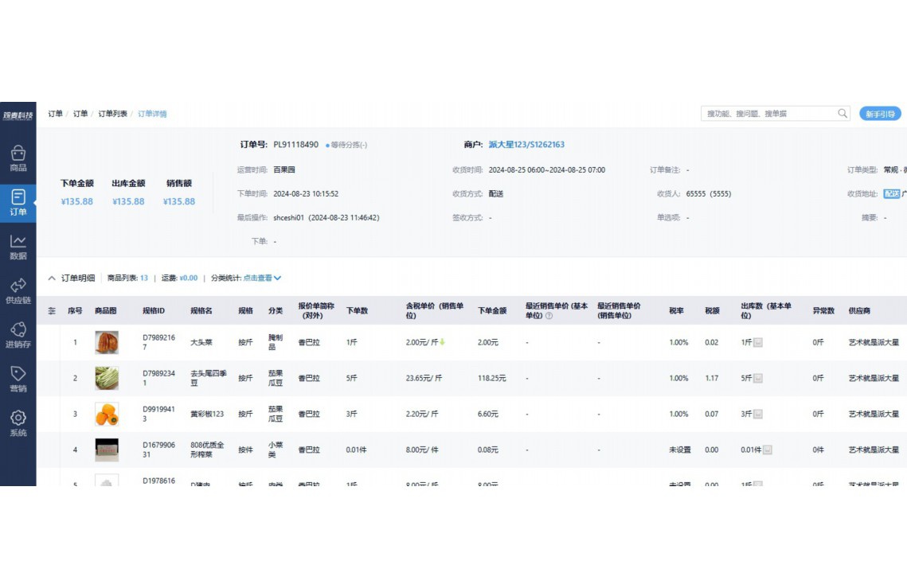Click the 订单列表 breadcrumb
Image resolution: width=907 pixels, height=588 pixels.
[112, 114]
